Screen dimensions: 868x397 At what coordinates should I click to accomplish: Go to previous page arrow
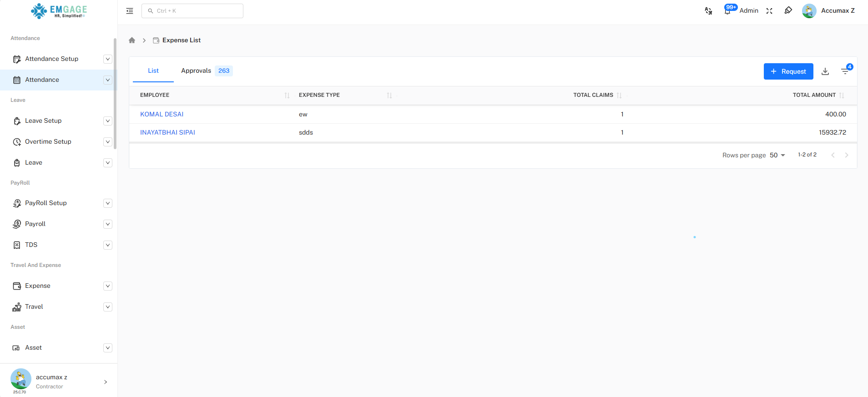coord(833,155)
